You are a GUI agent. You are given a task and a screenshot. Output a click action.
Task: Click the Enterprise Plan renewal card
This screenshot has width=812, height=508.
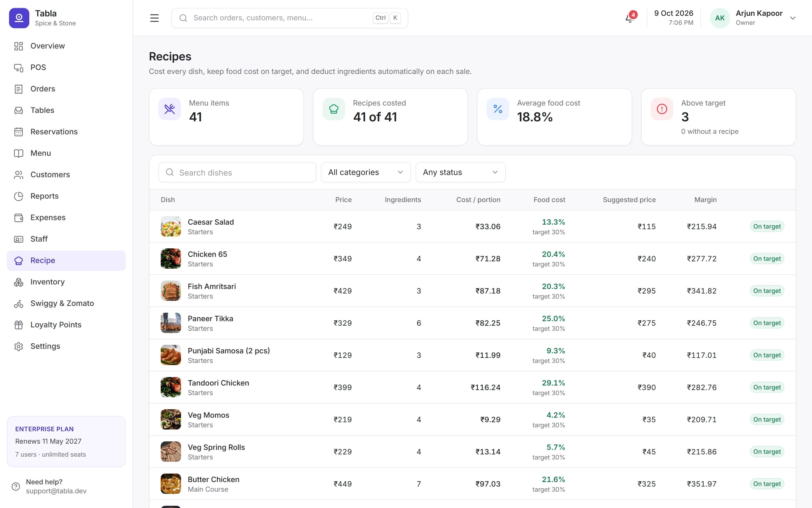(x=66, y=442)
